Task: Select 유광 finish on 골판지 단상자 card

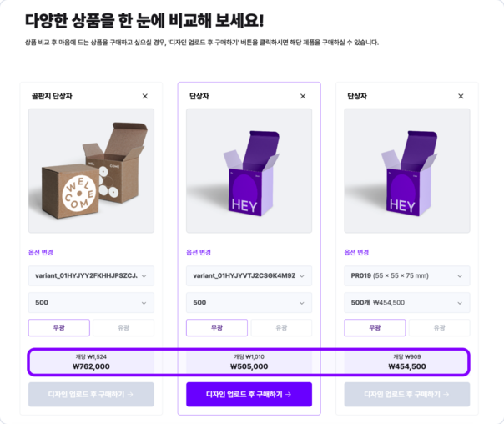Action: click(x=123, y=327)
